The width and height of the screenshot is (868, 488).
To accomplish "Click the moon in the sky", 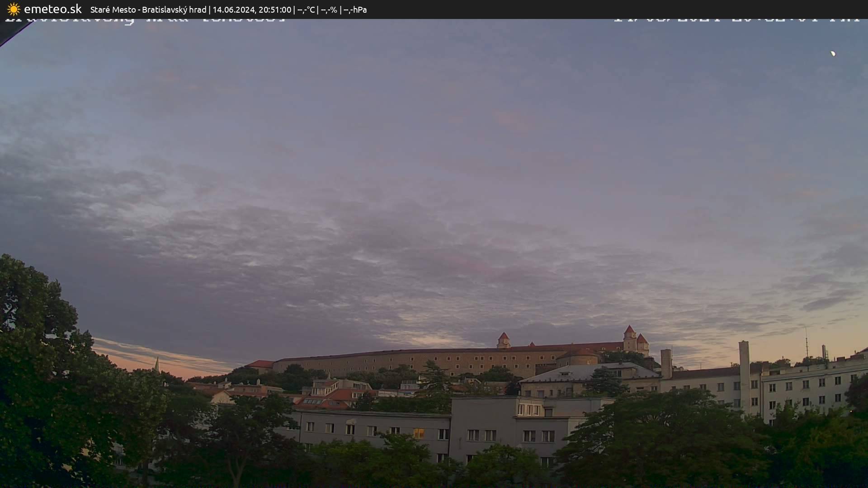I will tap(833, 54).
